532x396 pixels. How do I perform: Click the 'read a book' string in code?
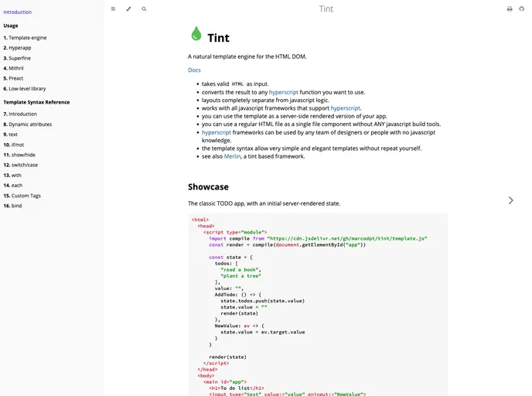pyautogui.click(x=240, y=270)
